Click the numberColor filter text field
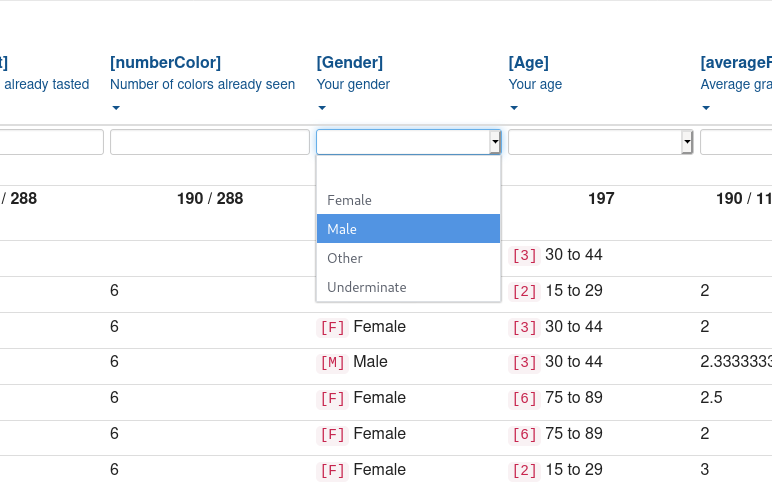 point(209,143)
